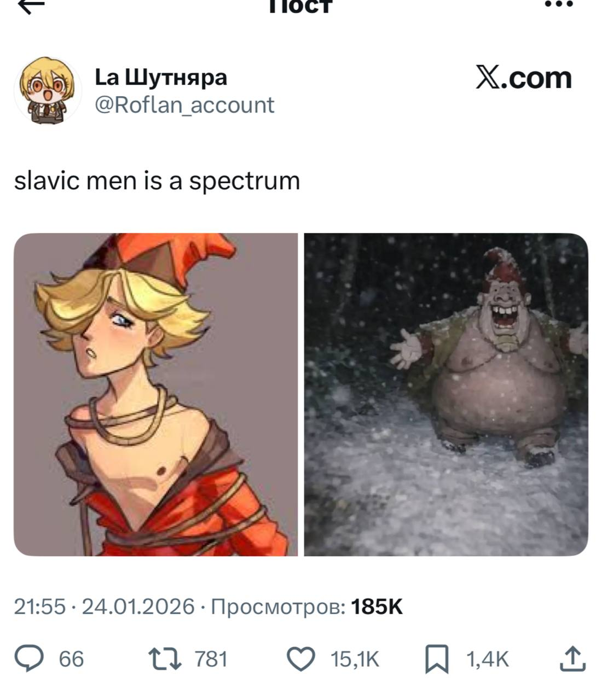Repost using the retweet arrows icon

[167, 659]
